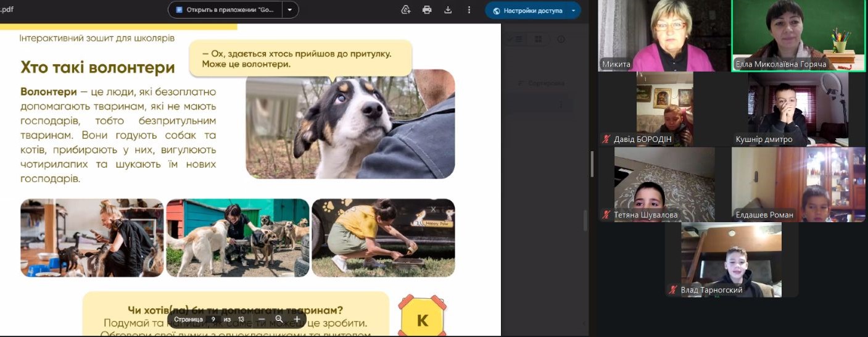Screen dimensions: 868x337
Task: Download the PDF file
Action: [x=448, y=10]
